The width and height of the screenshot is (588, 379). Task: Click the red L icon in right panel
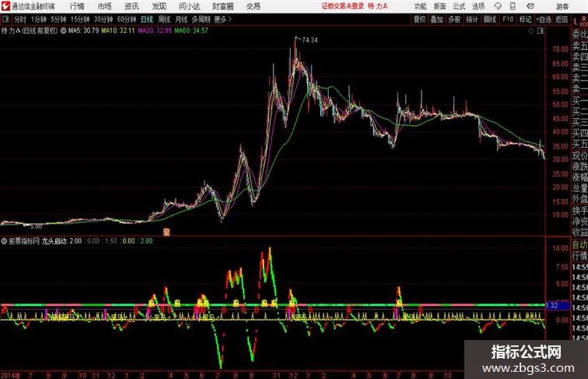pos(576,21)
